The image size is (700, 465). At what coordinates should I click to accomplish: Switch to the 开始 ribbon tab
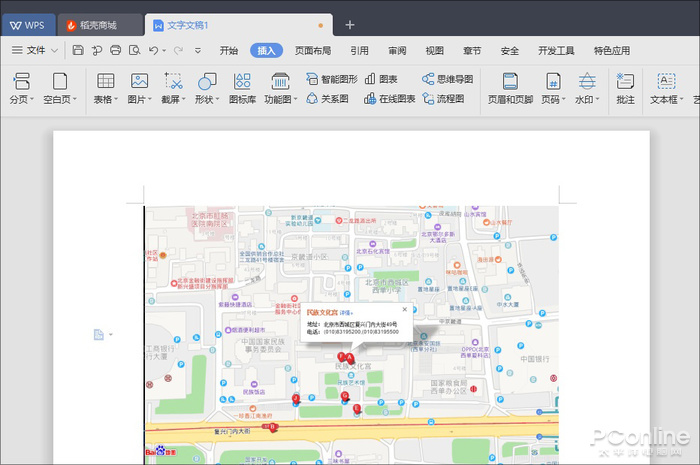229,50
